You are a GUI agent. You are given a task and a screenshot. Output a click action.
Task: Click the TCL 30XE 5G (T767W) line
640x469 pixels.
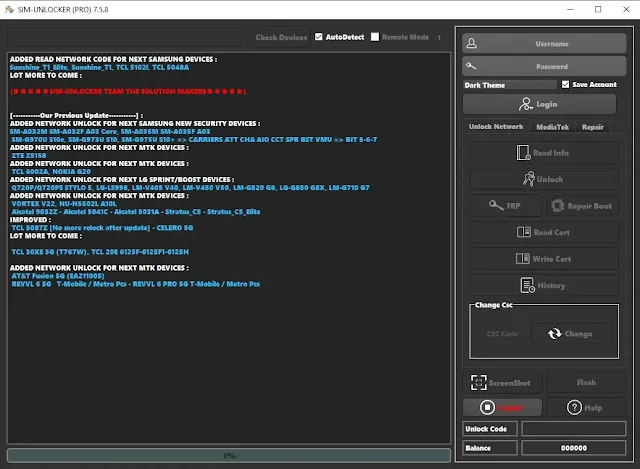click(100, 252)
